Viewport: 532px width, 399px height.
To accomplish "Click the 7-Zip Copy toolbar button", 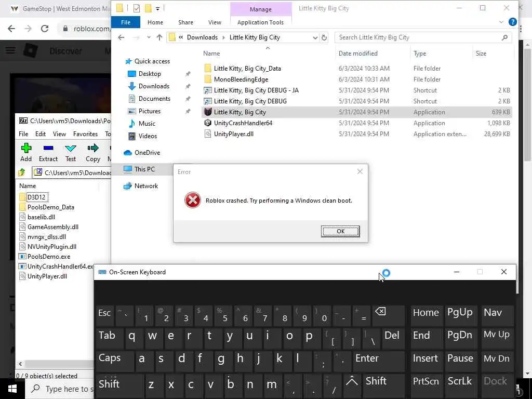I will (x=92, y=152).
